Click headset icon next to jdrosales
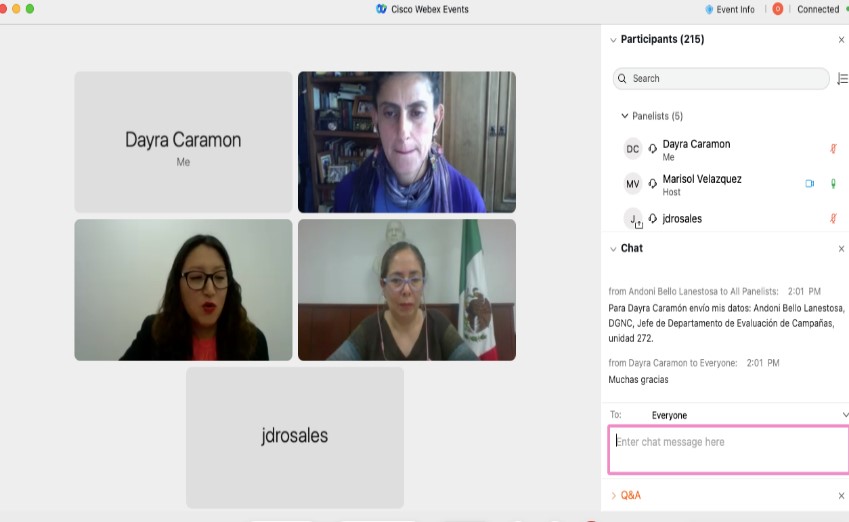The height and width of the screenshot is (522, 849). click(652, 218)
